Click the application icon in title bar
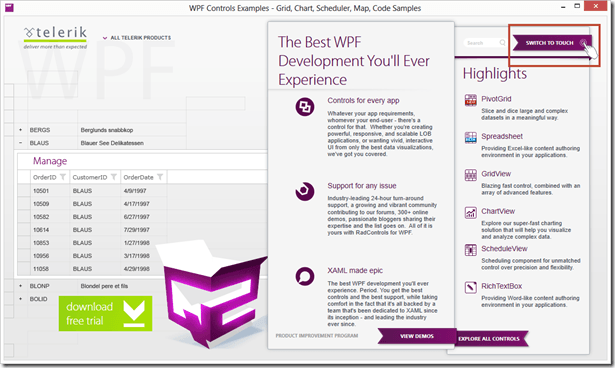Image resolution: width=615 pixels, height=368 pixels. (x=9, y=7)
